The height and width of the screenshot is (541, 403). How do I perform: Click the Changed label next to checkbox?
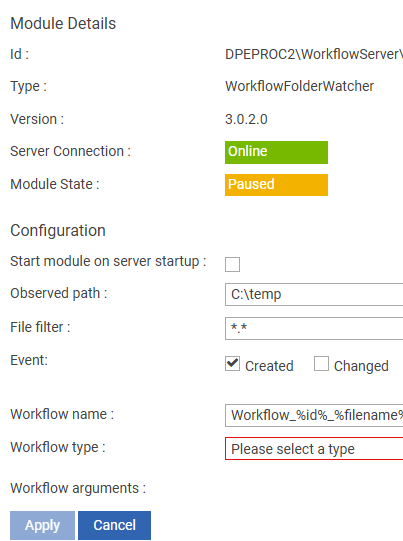[361, 366]
